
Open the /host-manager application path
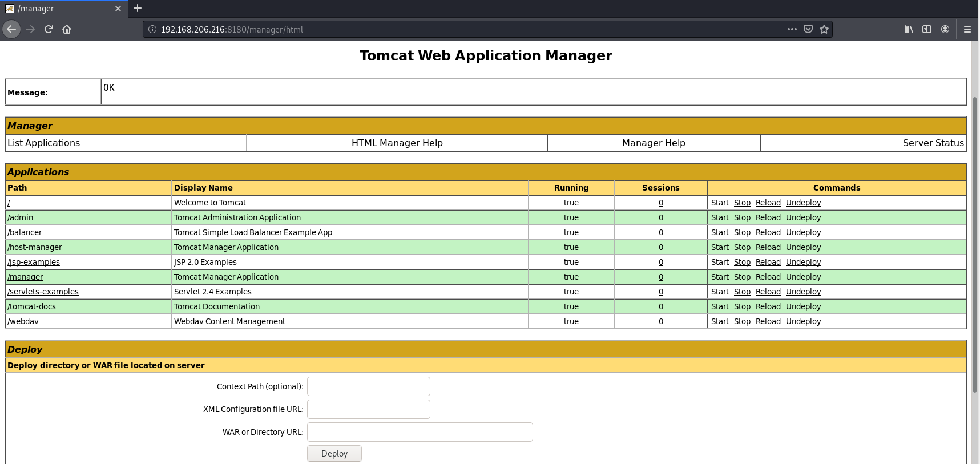(x=34, y=247)
